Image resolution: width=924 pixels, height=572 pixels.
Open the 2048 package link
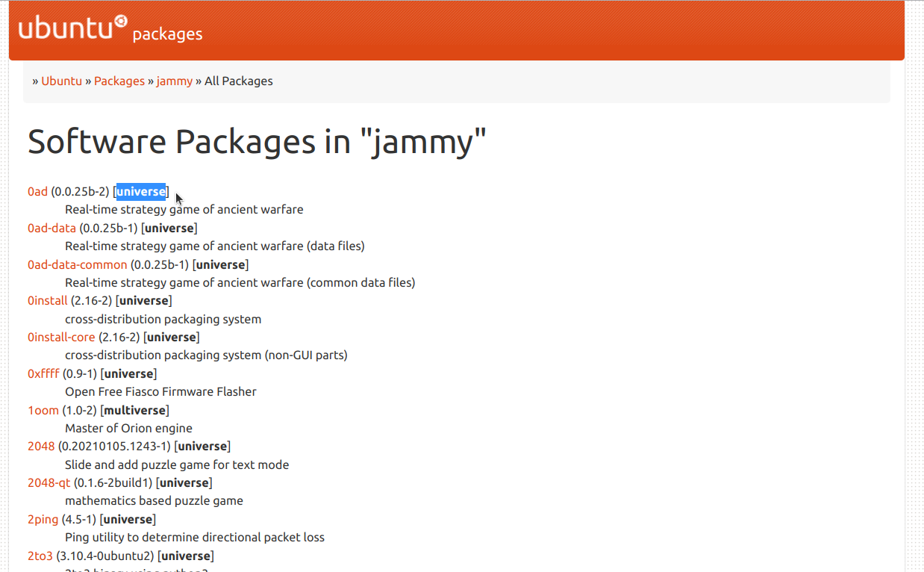tap(41, 446)
